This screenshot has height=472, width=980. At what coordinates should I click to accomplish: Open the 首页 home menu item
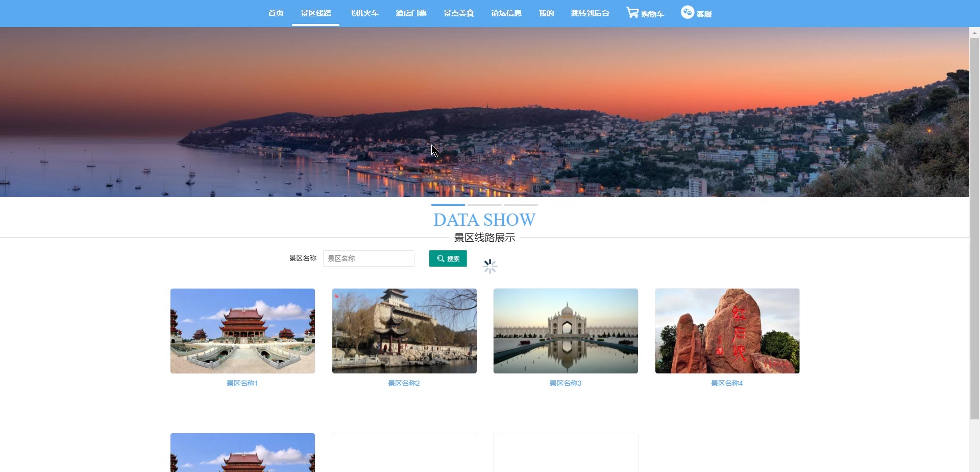pyautogui.click(x=276, y=13)
